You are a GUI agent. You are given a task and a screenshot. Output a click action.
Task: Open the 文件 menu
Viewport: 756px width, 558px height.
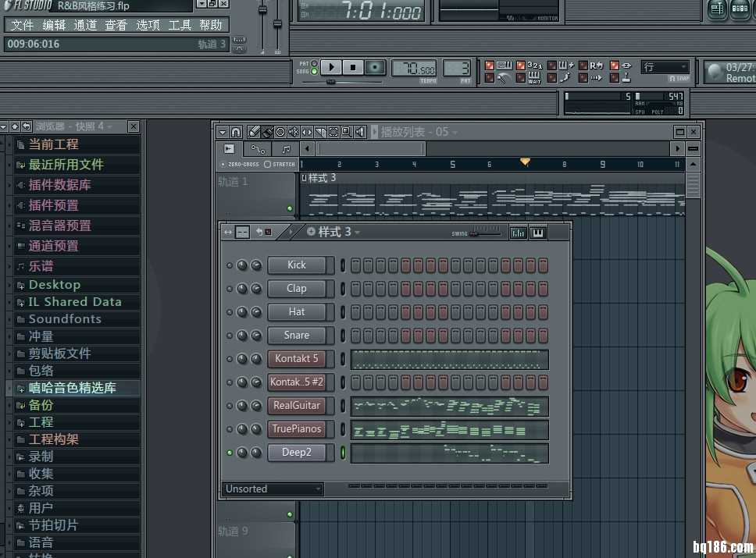tap(22, 25)
